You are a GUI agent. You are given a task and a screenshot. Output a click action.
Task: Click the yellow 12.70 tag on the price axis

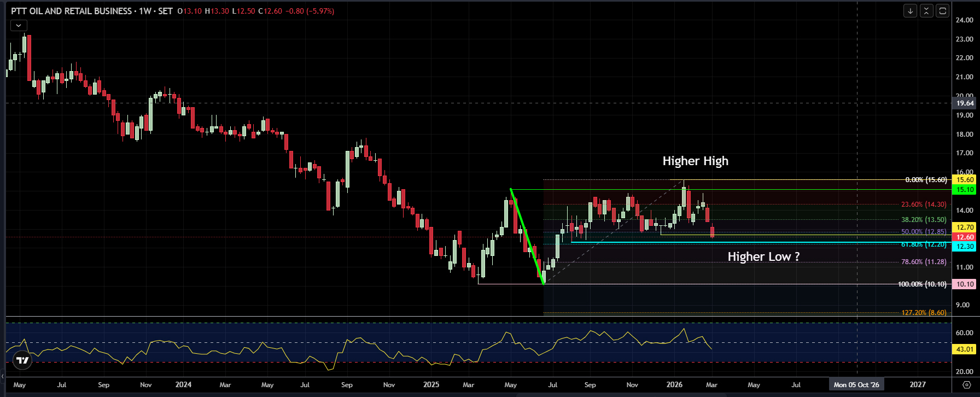(965, 227)
